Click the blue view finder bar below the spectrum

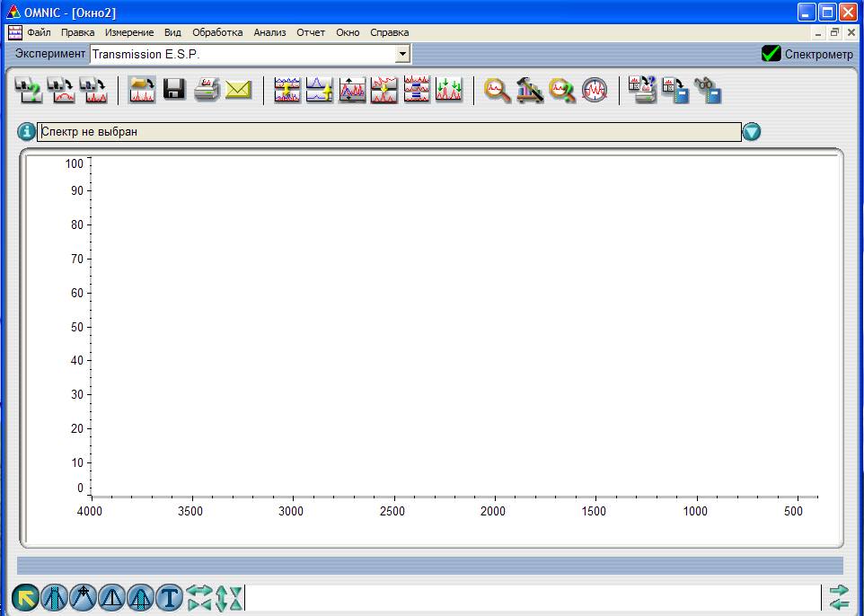click(x=430, y=566)
